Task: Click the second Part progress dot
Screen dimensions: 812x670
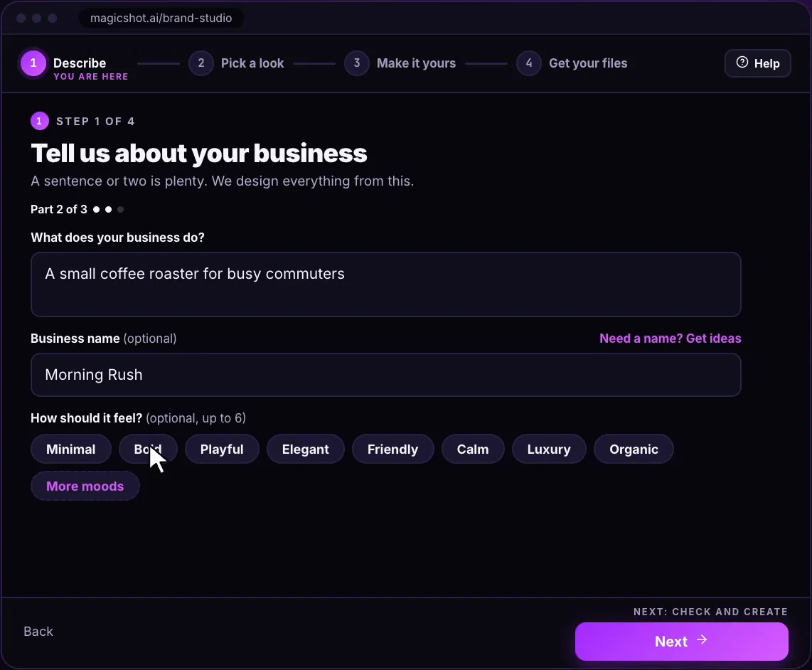Action: click(108, 209)
